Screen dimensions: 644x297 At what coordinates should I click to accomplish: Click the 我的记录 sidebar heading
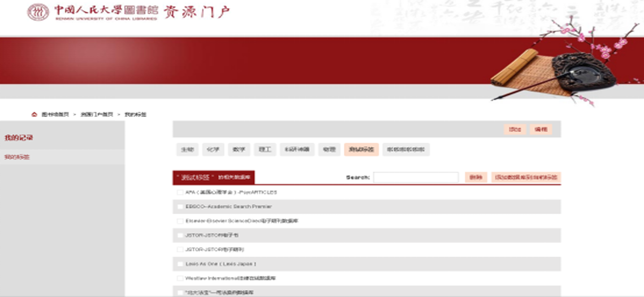[19, 138]
